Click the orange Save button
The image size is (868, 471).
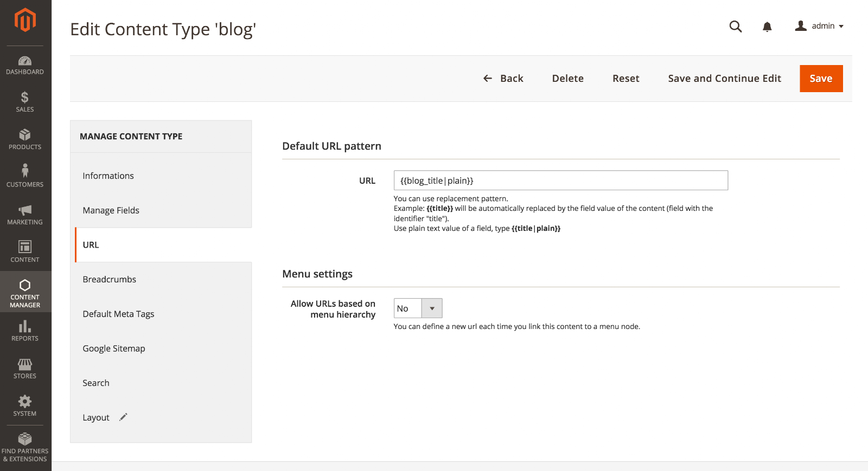click(x=821, y=79)
